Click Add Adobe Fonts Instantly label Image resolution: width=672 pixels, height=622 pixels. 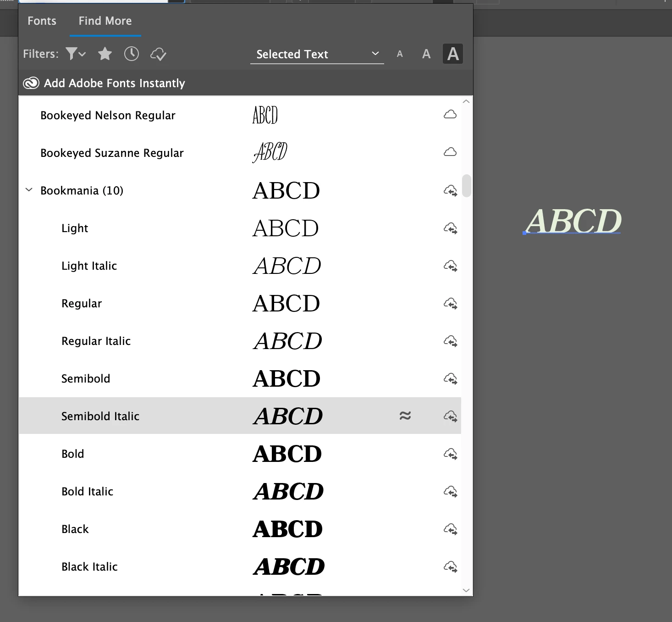click(115, 83)
